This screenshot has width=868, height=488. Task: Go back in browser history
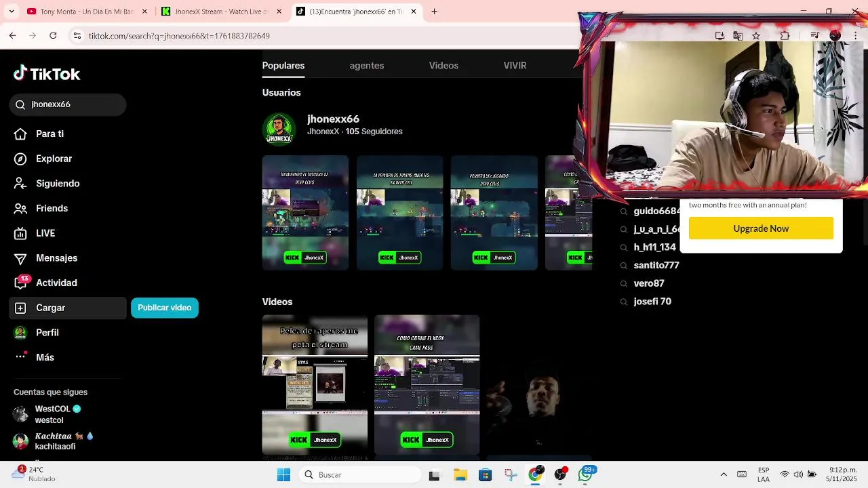coord(12,36)
